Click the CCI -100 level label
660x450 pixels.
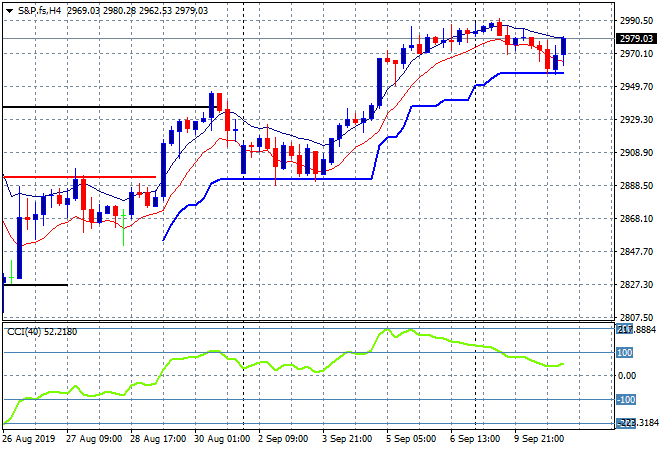pyautogui.click(x=626, y=399)
